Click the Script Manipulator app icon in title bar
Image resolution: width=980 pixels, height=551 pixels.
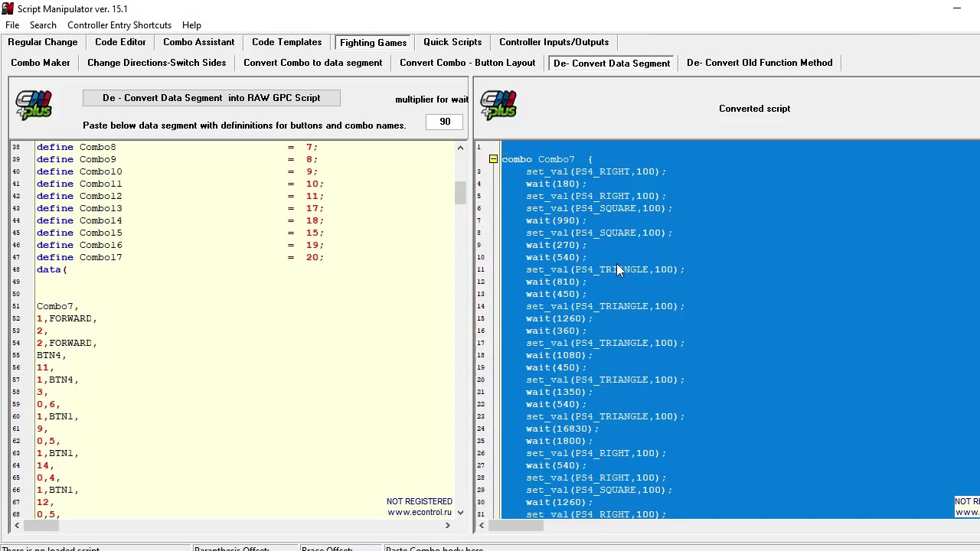pos(7,8)
